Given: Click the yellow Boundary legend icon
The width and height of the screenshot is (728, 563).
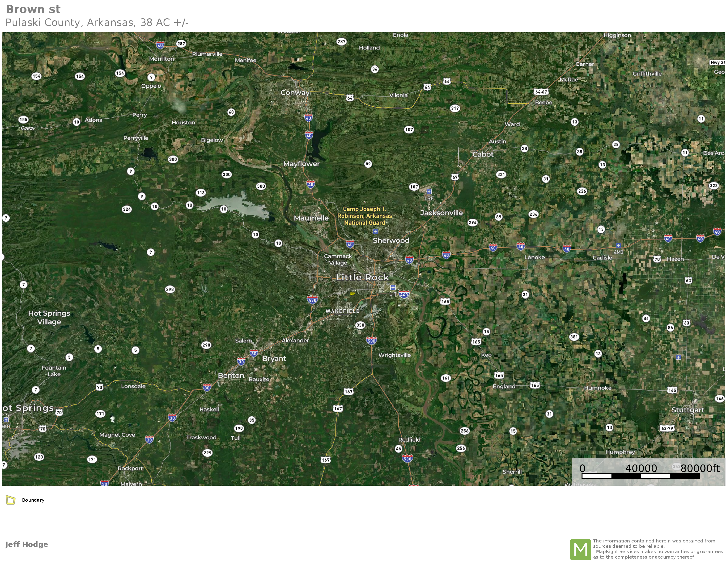Looking at the screenshot, I should coord(11,500).
